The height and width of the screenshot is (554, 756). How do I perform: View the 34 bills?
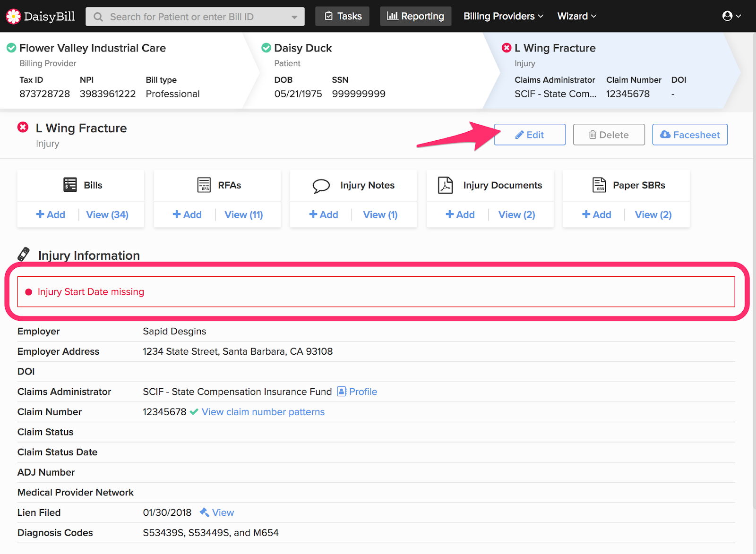click(107, 214)
